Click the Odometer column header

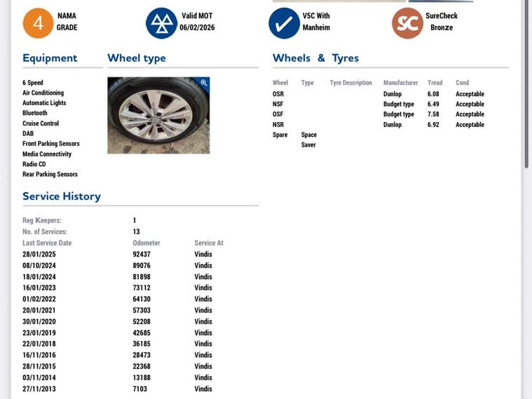(x=146, y=243)
